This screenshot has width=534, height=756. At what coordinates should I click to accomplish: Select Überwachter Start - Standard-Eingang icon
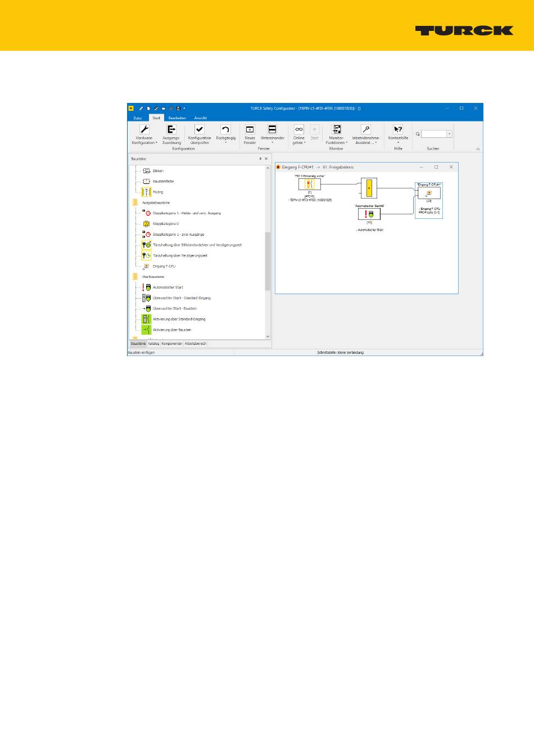pyautogui.click(x=147, y=298)
